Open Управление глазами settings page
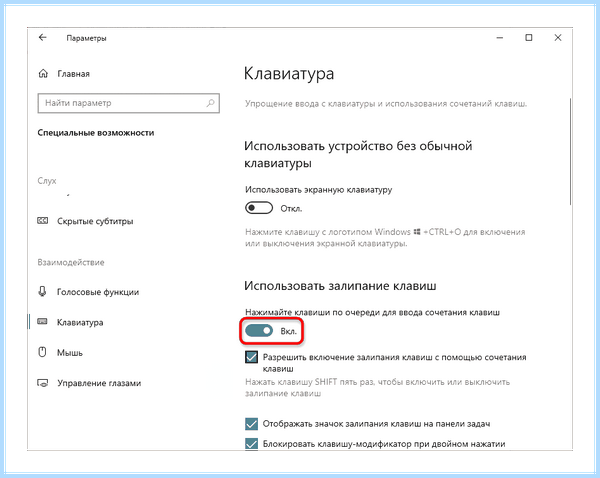The width and height of the screenshot is (600, 478). click(99, 383)
